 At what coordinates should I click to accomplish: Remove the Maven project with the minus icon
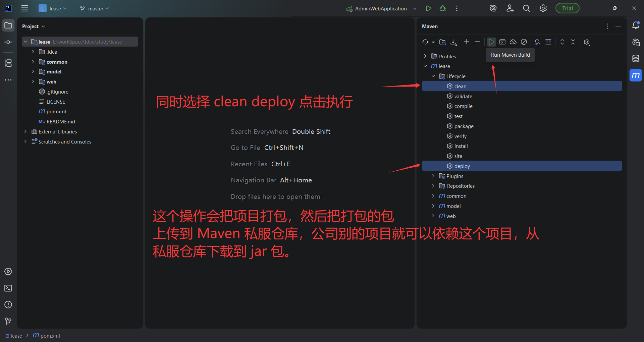[477, 42]
